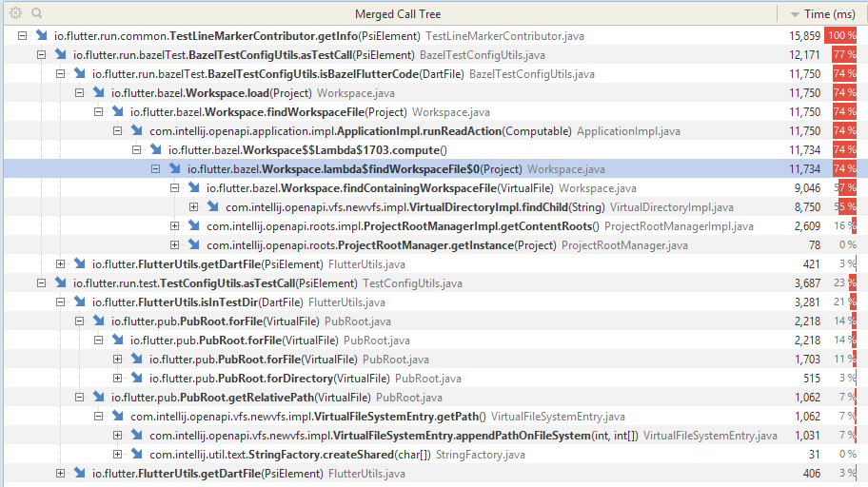Select the ProjectRootManagerImpl.getContentRoots() row text
Image resolution: width=868 pixels, height=487 pixels.
pyautogui.click(x=403, y=226)
